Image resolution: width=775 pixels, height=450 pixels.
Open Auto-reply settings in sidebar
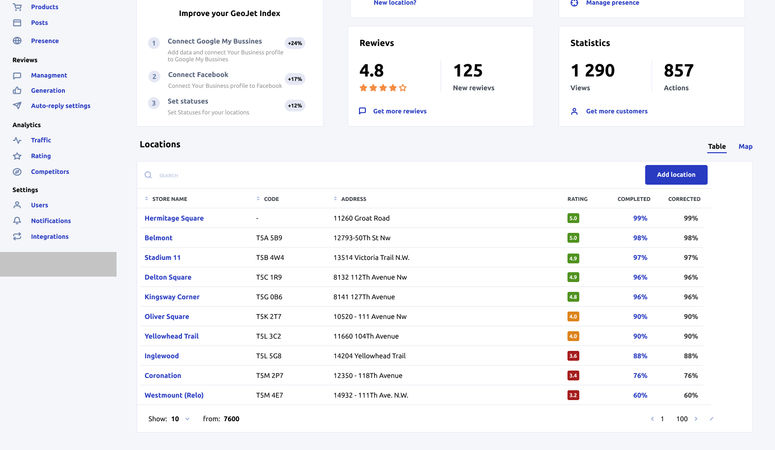point(60,106)
